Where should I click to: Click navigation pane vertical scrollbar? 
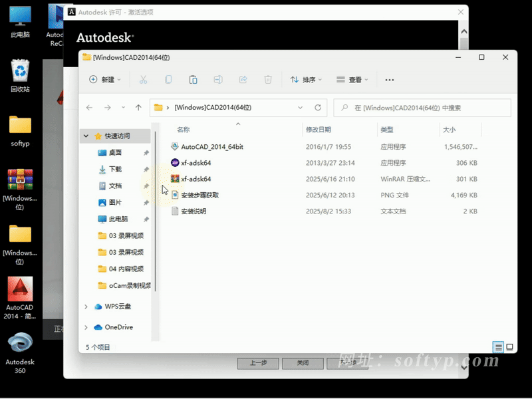pyautogui.click(x=156, y=210)
